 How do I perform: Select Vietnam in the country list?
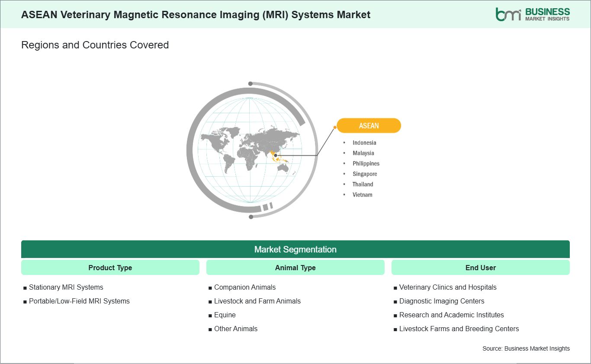tap(362, 195)
